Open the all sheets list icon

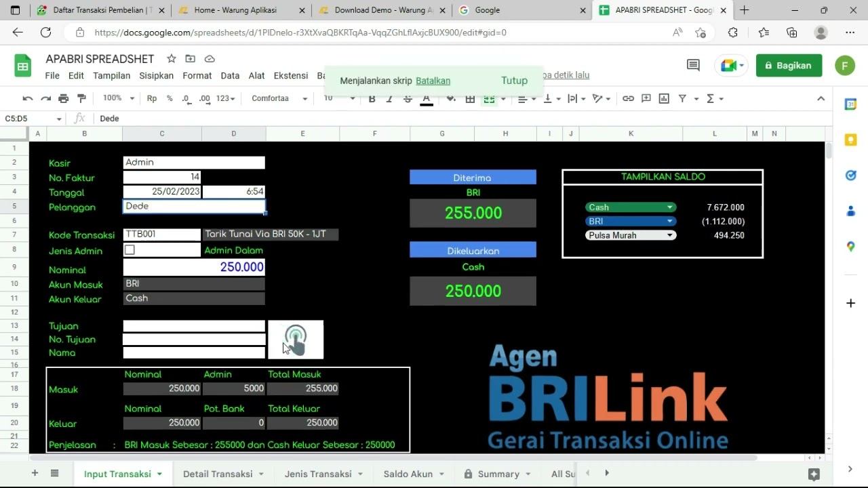(x=55, y=473)
